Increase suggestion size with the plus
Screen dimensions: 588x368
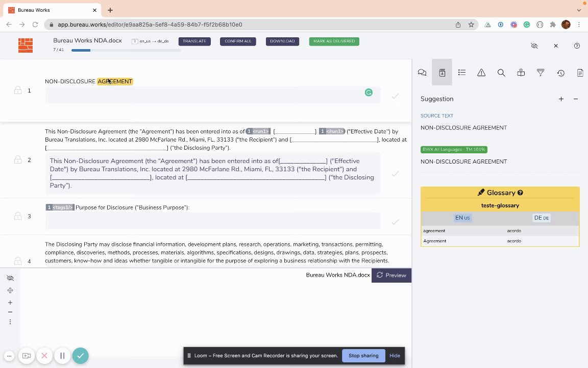(x=561, y=99)
